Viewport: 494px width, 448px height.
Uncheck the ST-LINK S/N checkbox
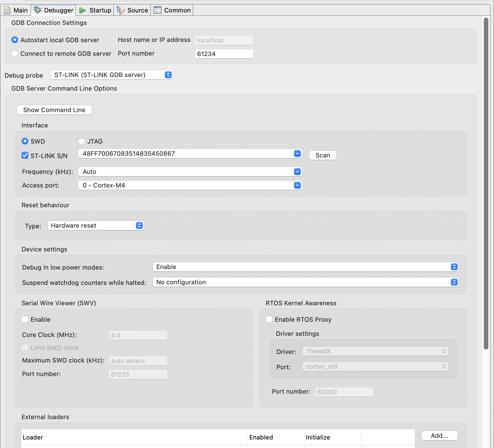25,155
